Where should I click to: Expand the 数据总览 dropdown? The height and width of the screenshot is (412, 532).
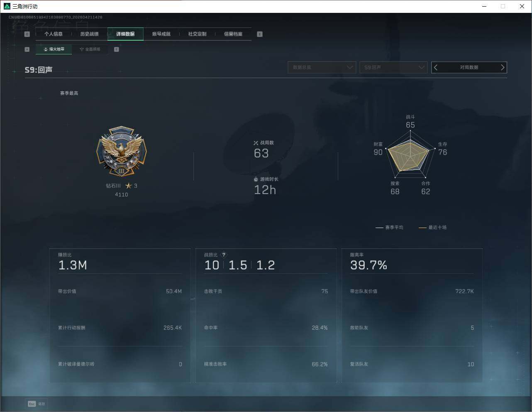322,67
